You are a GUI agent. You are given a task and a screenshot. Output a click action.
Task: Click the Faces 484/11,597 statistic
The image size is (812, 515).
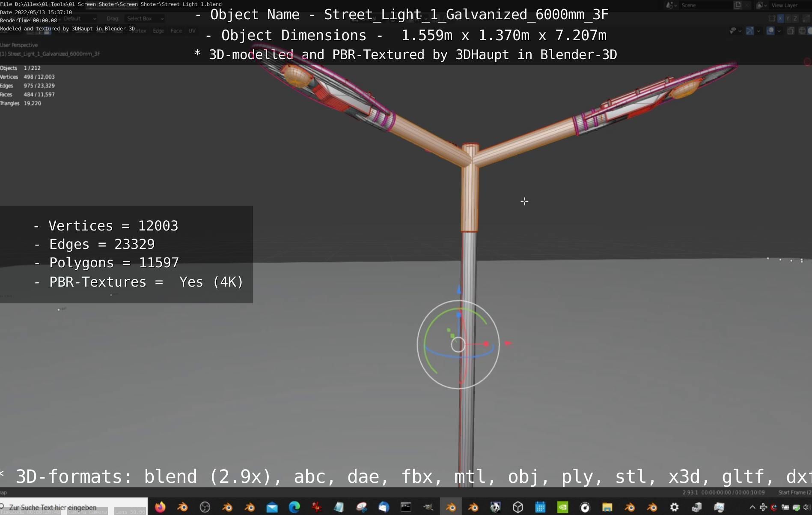point(27,95)
